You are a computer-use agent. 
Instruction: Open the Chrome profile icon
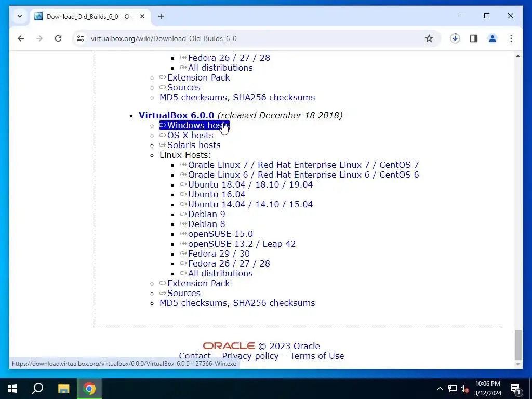point(493,38)
